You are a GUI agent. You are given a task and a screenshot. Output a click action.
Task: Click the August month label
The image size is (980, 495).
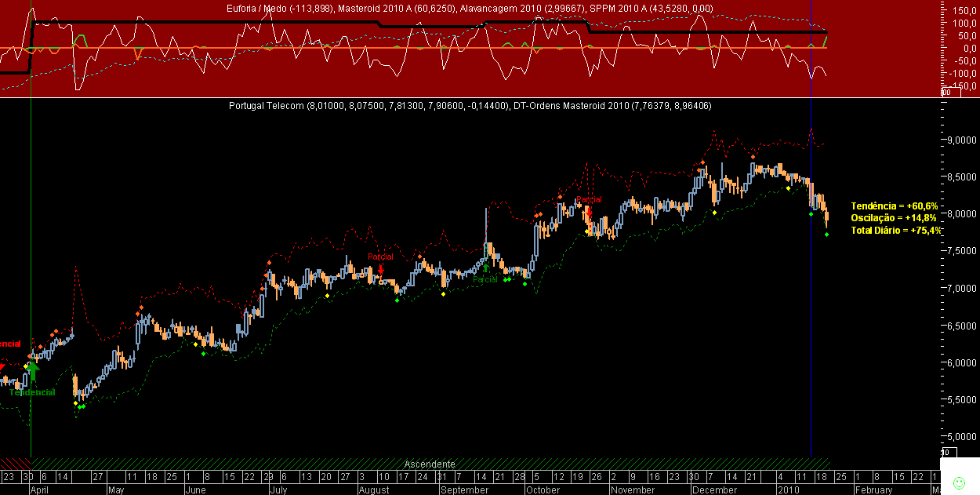tap(374, 490)
